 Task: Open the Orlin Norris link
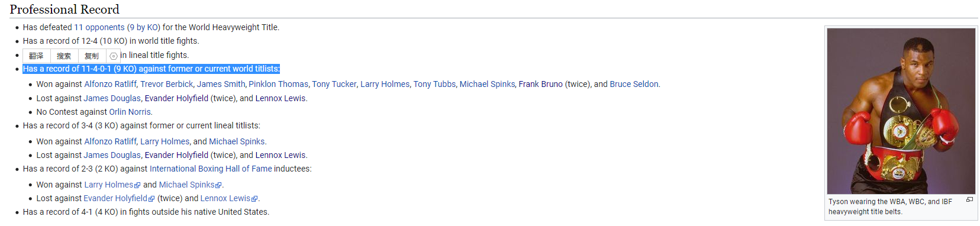tap(130, 112)
